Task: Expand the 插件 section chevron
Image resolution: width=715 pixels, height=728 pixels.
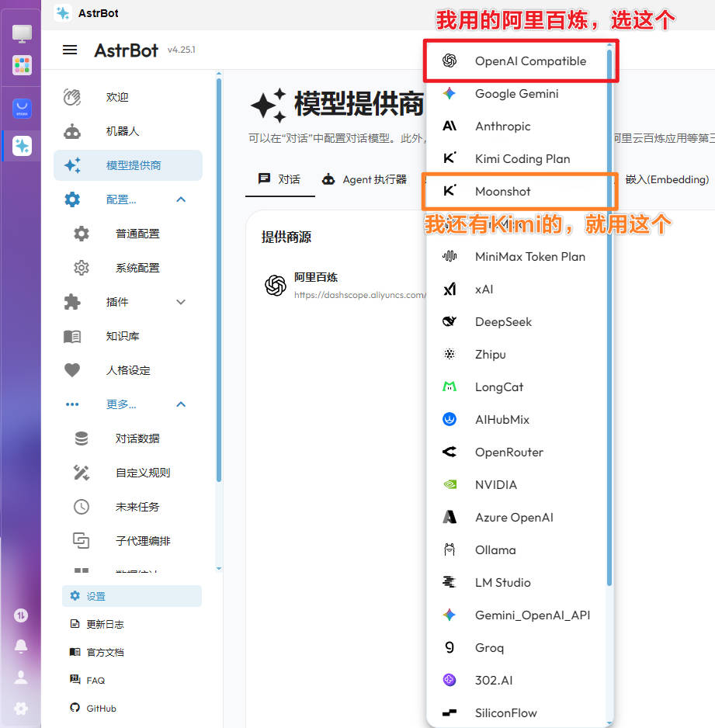Action: 181,302
